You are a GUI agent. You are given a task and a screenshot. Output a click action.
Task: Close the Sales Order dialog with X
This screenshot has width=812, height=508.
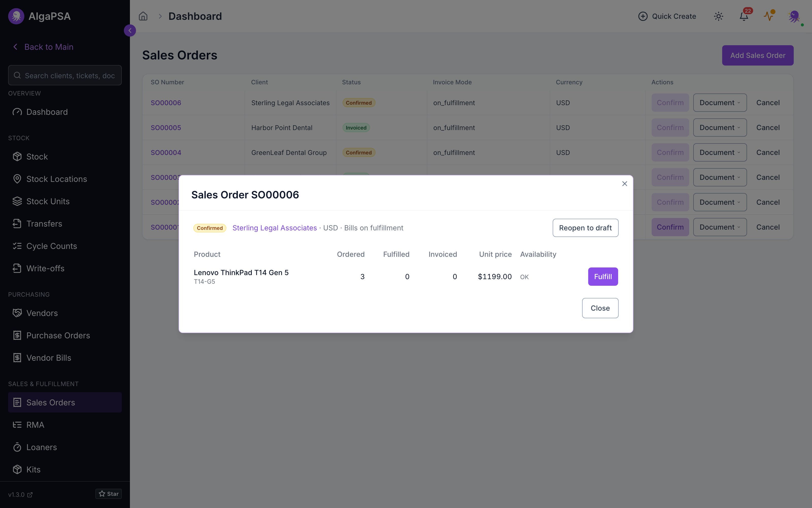tap(624, 184)
